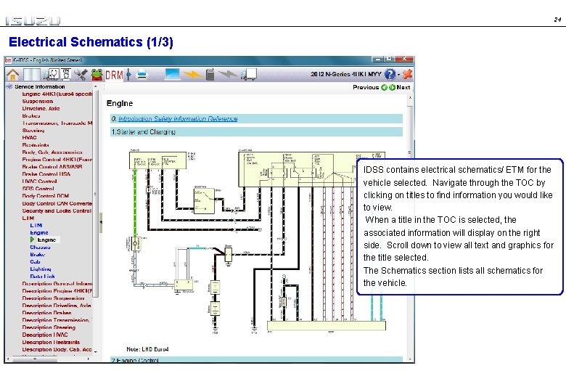The image size is (566, 392).
Task: Select Chassis under ETM
Action: [x=40, y=247]
